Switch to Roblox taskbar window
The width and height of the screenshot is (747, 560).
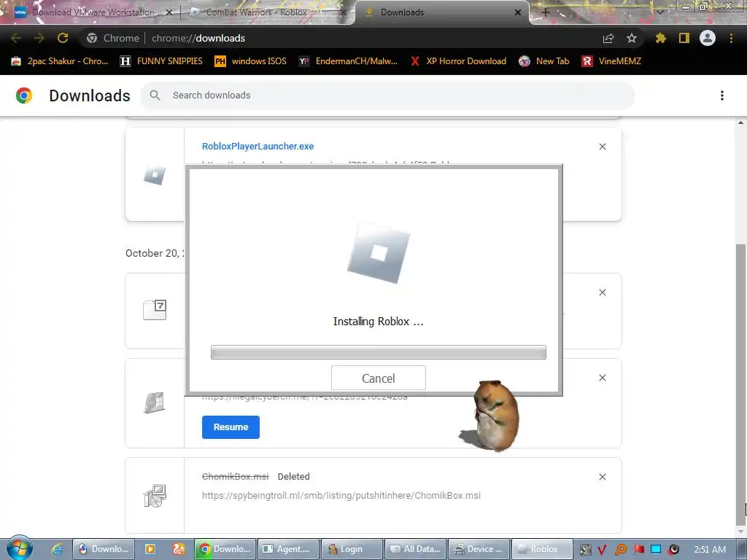click(x=542, y=549)
